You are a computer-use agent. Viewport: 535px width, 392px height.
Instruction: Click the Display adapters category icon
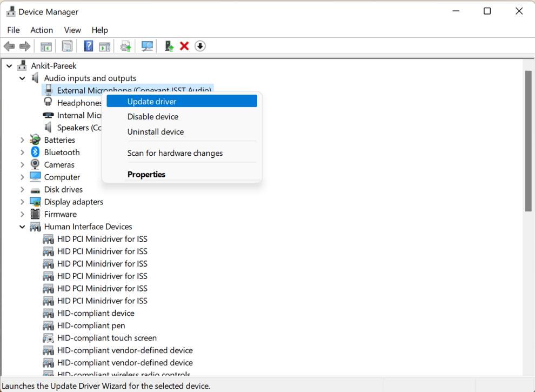click(x=35, y=202)
